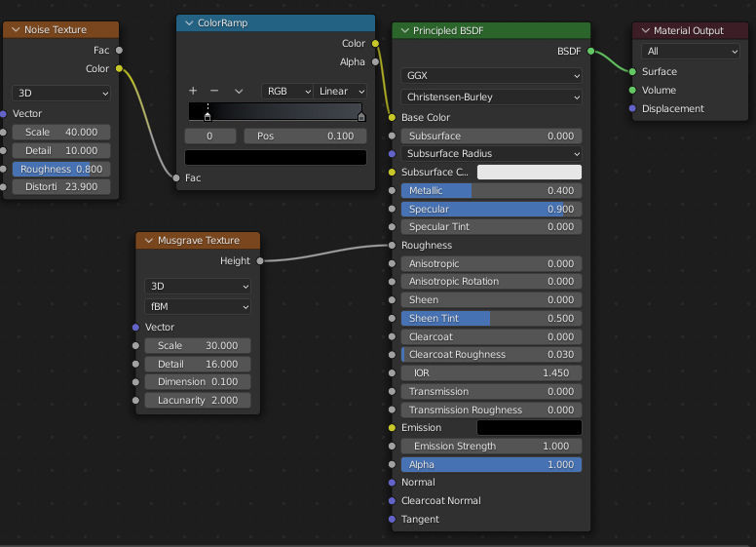
Task: Click the ColorRamp gradient bar
Action: 276,111
